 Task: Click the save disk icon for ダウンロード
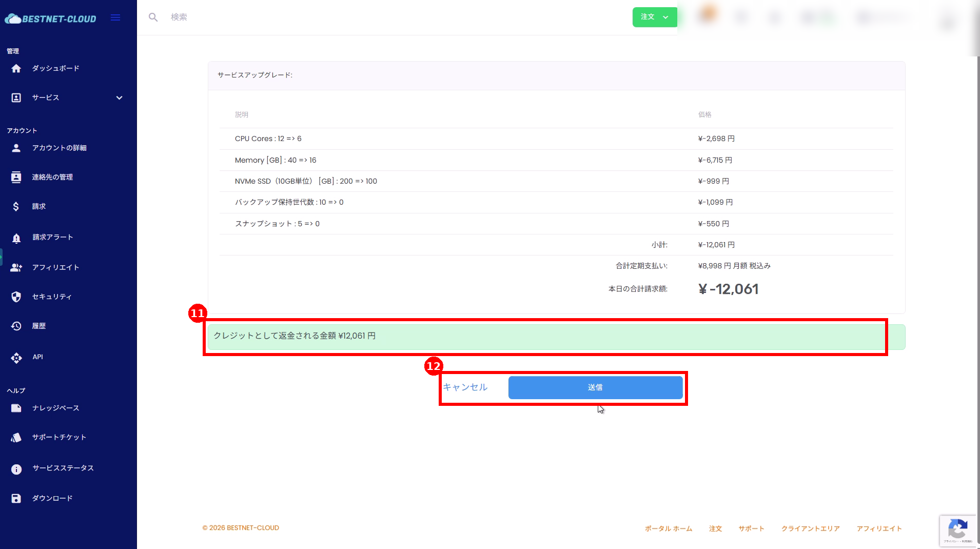point(16,498)
